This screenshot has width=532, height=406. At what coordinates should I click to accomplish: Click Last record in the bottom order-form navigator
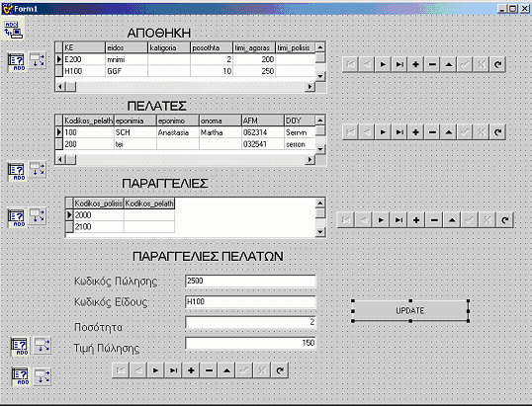(173, 370)
